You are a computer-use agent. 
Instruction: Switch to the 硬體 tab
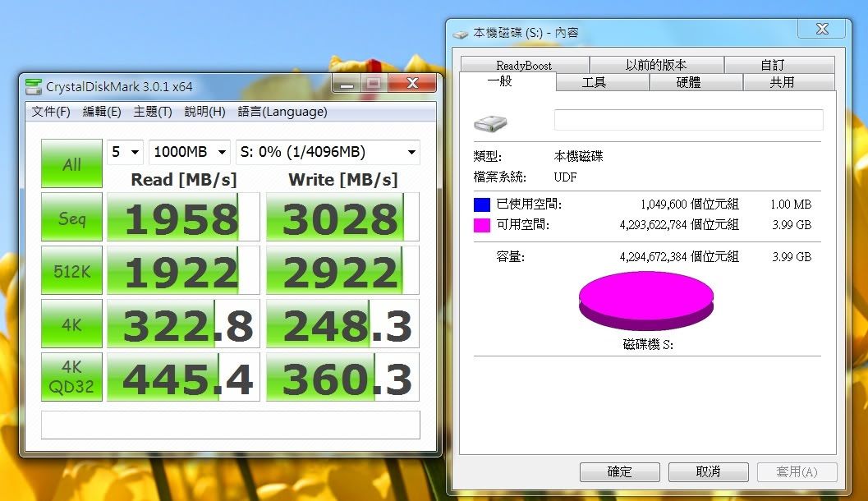[x=696, y=82]
